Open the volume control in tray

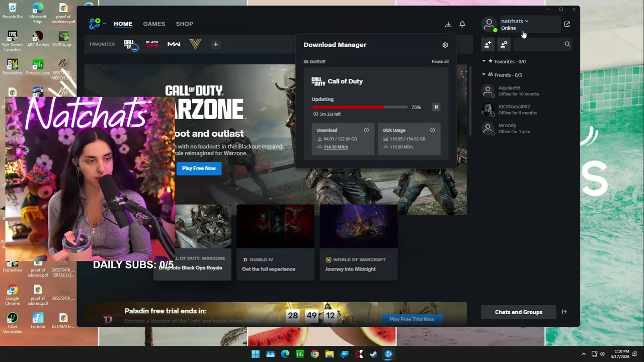[x=602, y=354]
